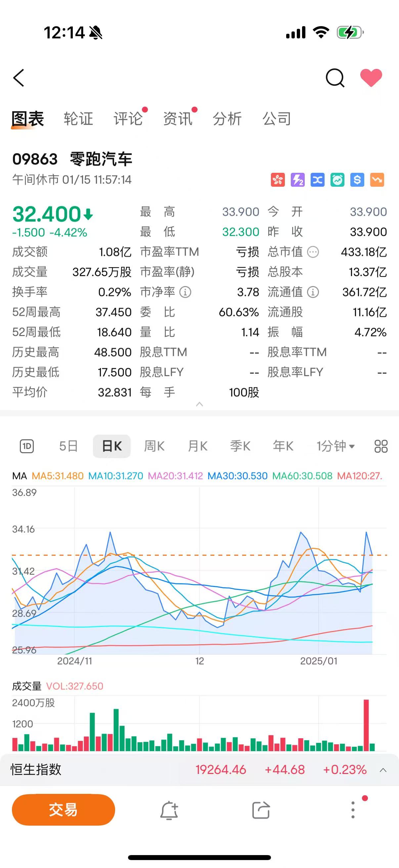This screenshot has height=868, width=399.
Task: Tap the orange trend-line badge icon
Action: 377,180
